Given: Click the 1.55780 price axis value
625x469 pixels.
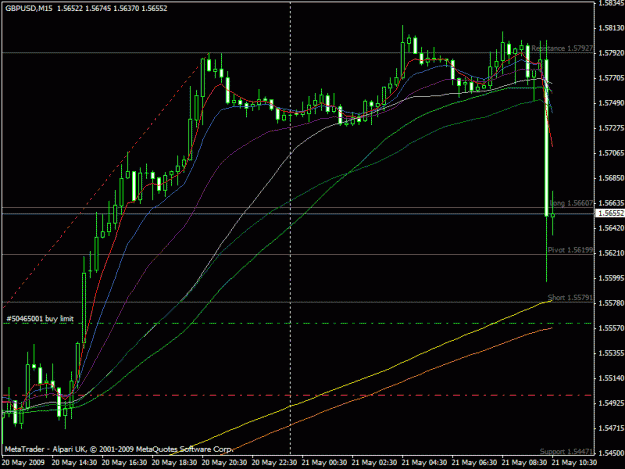Looking at the screenshot, I should tap(611, 303).
